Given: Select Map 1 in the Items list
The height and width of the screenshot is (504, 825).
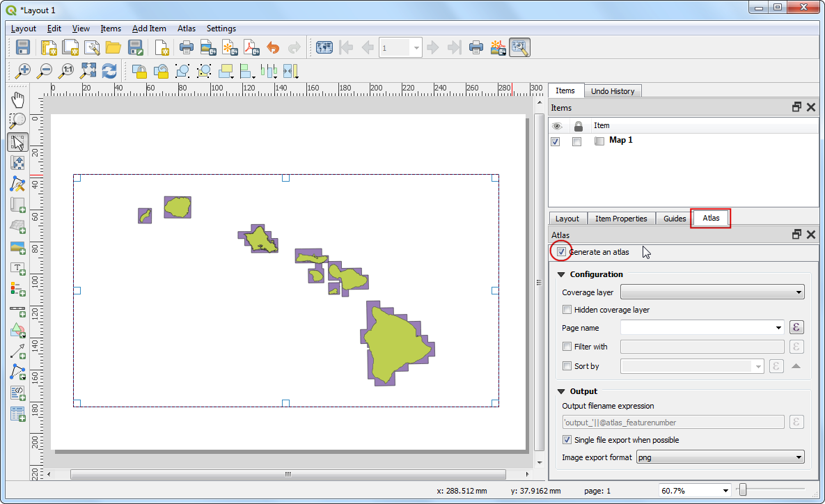Looking at the screenshot, I should (620, 141).
